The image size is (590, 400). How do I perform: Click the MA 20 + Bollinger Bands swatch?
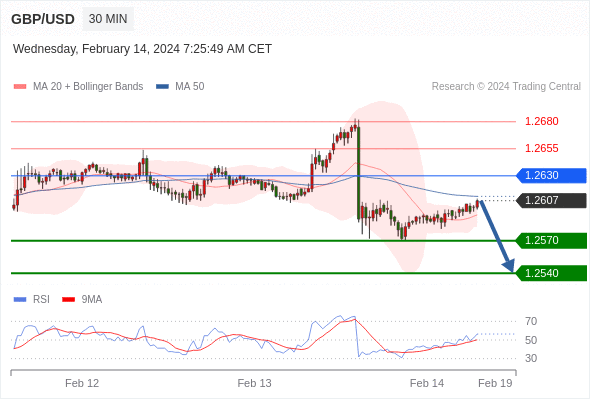[x=20, y=87]
